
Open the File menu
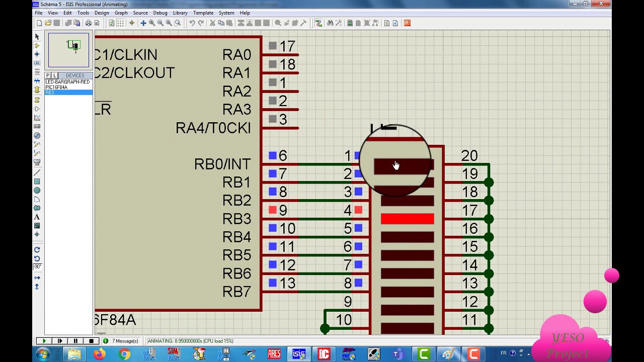click(x=39, y=13)
